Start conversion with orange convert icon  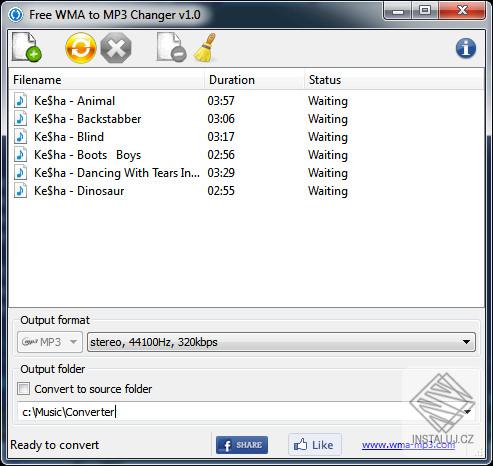[81, 48]
